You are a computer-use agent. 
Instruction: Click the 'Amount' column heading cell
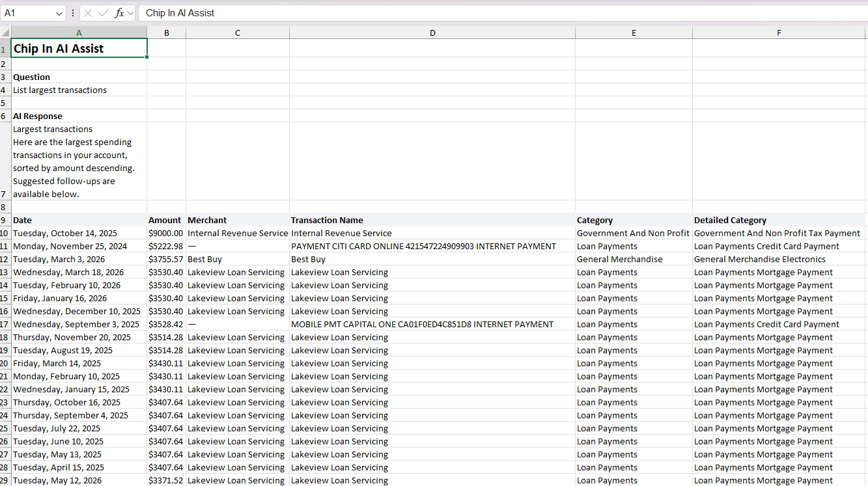[167, 220]
